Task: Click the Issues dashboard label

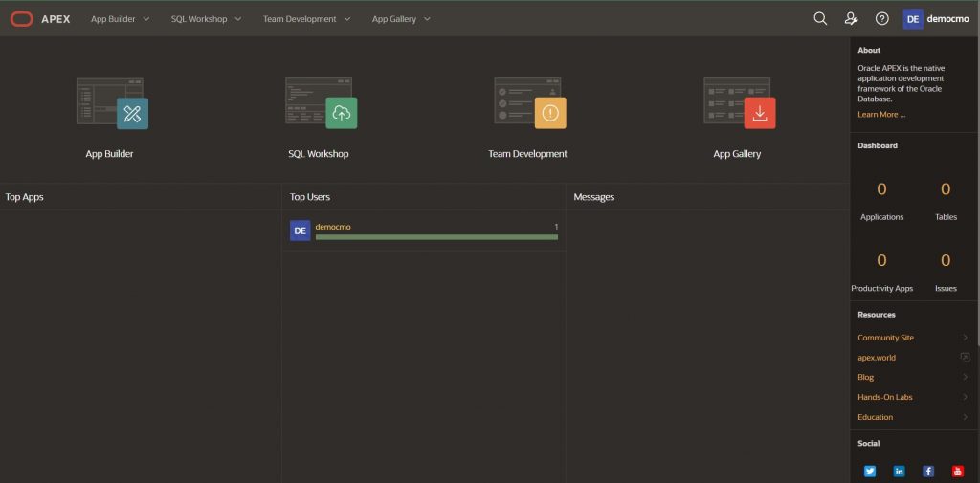Action: [946, 288]
